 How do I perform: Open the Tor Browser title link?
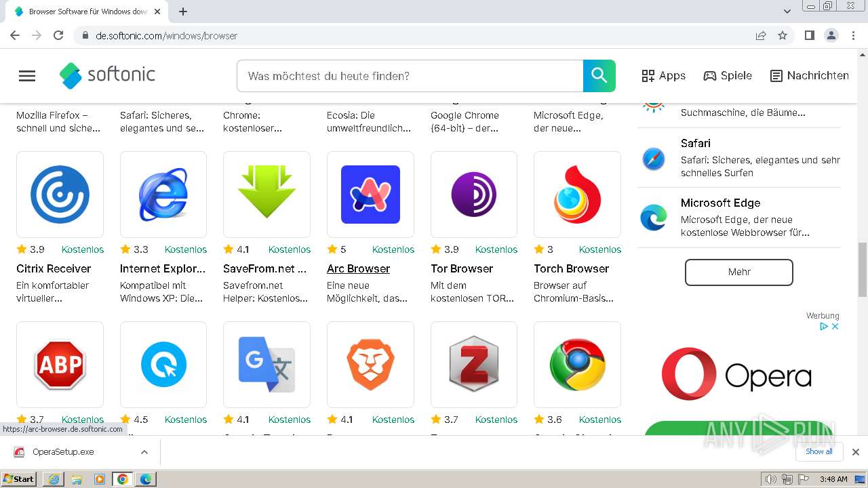462,268
